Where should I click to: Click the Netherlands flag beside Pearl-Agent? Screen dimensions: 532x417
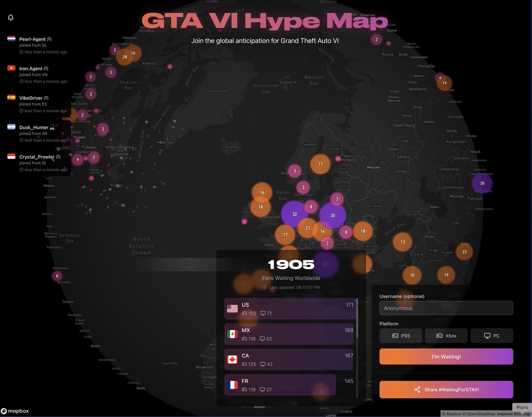(12, 39)
